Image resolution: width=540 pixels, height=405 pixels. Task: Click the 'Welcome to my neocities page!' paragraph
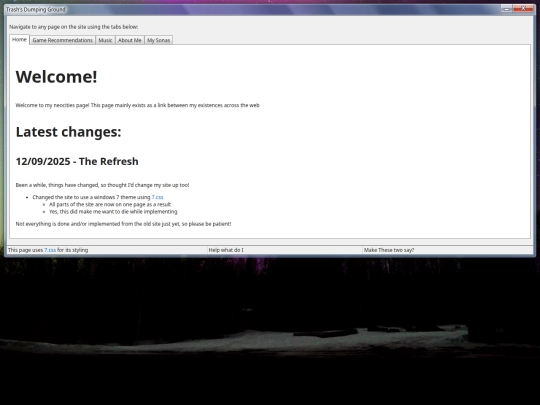[x=137, y=105]
